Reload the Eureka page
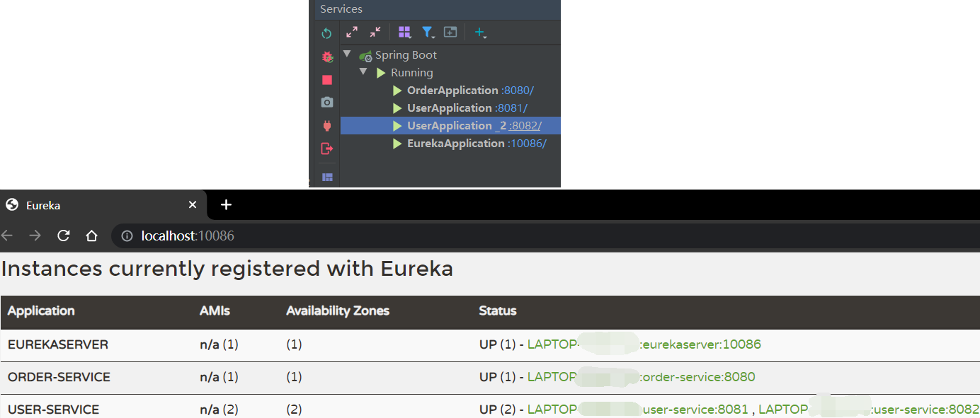 click(63, 236)
